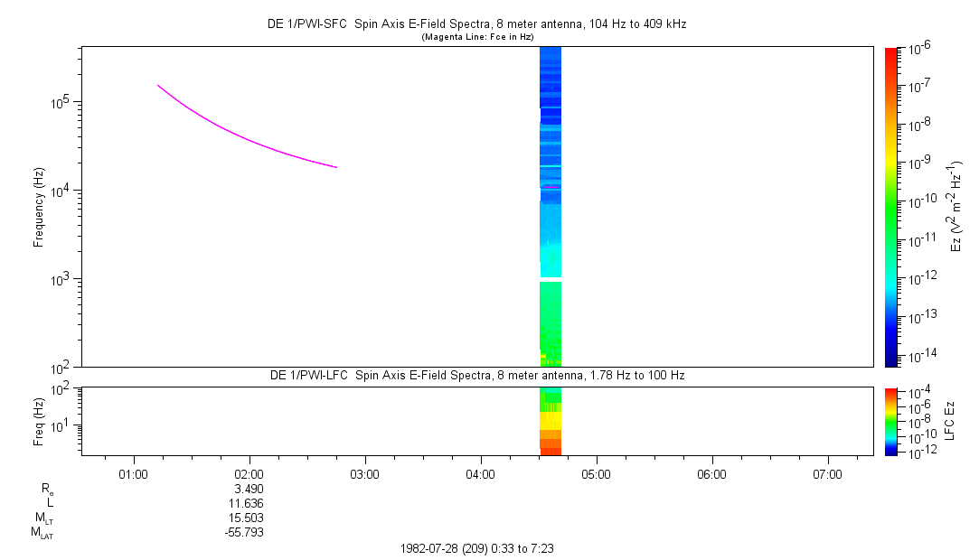Click the MLAT value -55.793
This screenshot has width=979, height=560.
pos(246,532)
